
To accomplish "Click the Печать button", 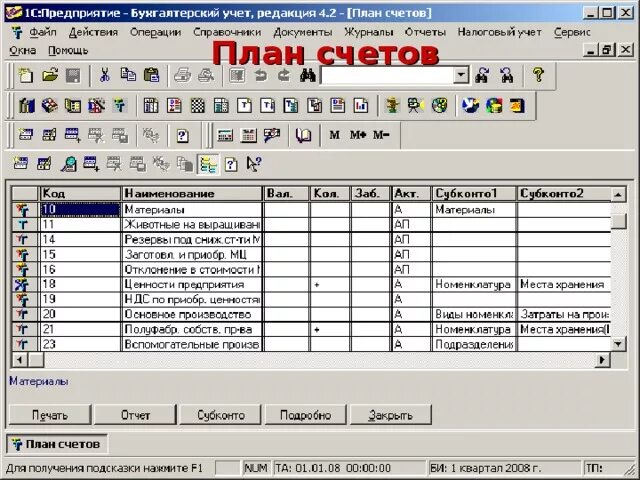I will [50, 415].
